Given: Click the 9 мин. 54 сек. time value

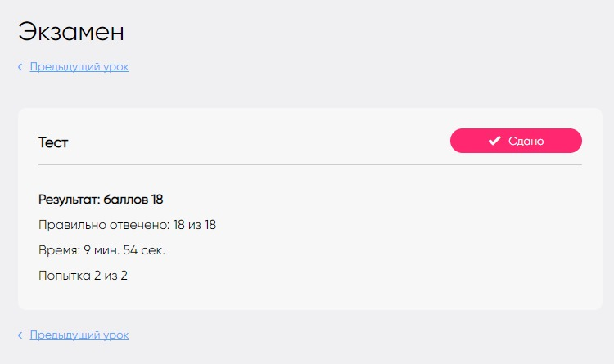Looking at the screenshot, I should pyautogui.click(x=124, y=250).
